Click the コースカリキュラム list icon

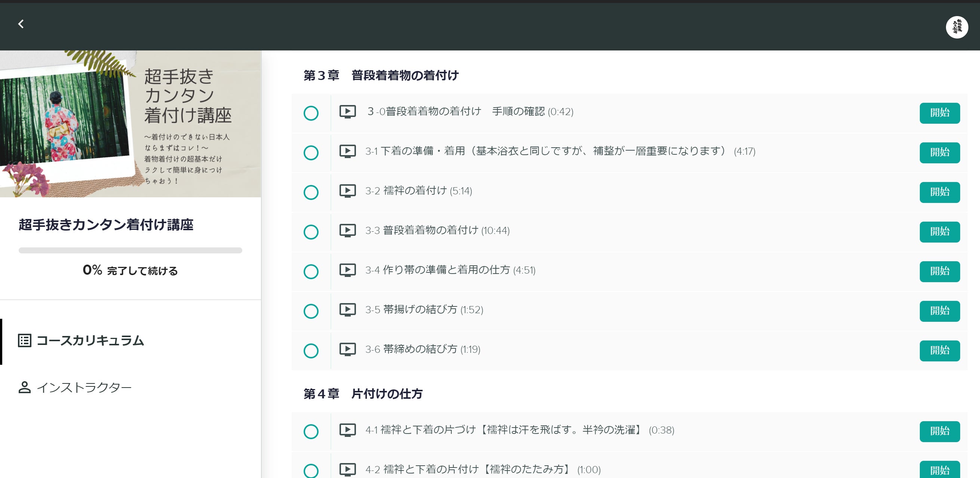click(x=25, y=340)
